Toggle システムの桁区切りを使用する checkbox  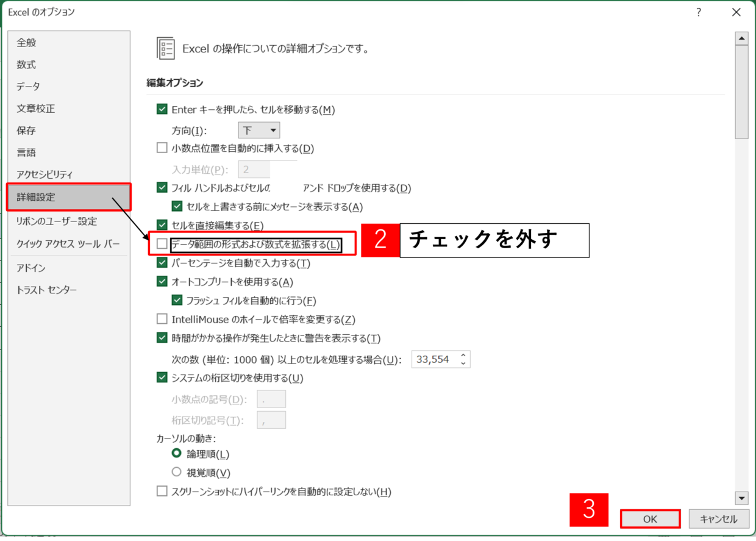162,378
